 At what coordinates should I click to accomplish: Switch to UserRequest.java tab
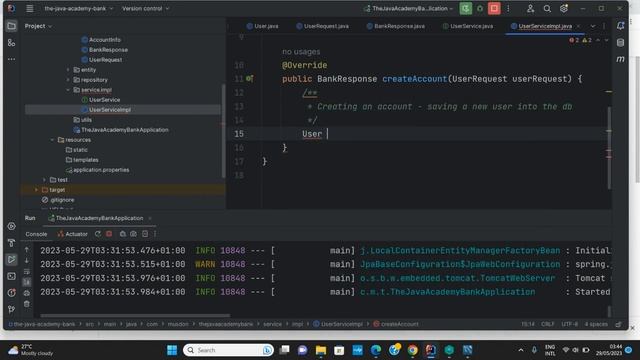click(x=322, y=26)
